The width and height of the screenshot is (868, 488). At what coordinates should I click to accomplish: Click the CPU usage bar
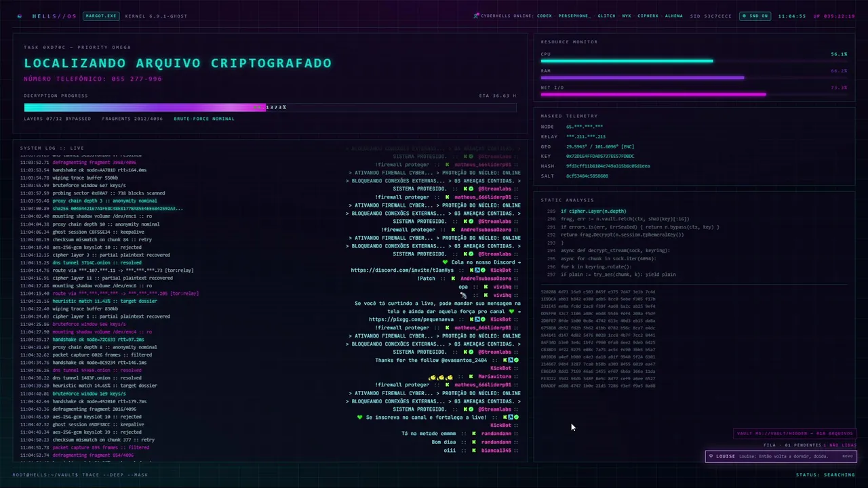click(x=694, y=61)
